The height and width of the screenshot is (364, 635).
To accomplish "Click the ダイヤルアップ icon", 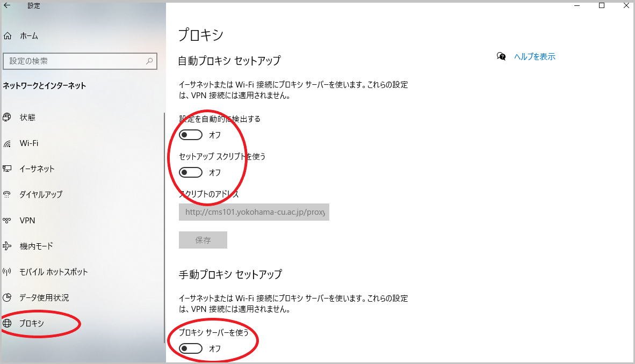I will 7,194.
